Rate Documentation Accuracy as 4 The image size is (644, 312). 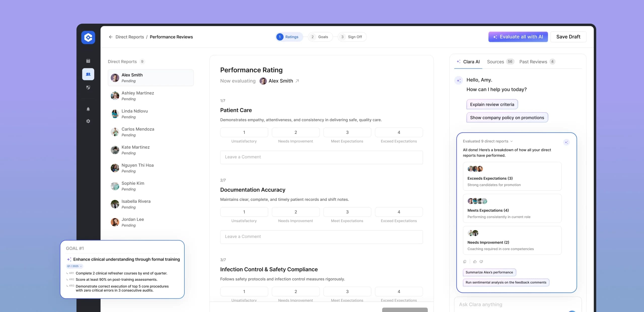[399, 212]
